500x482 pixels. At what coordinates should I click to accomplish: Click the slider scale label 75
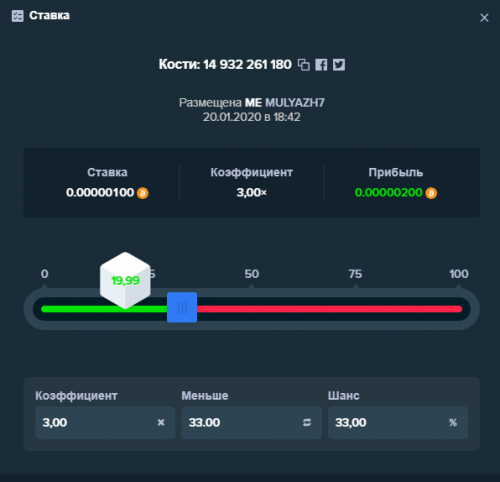(355, 274)
